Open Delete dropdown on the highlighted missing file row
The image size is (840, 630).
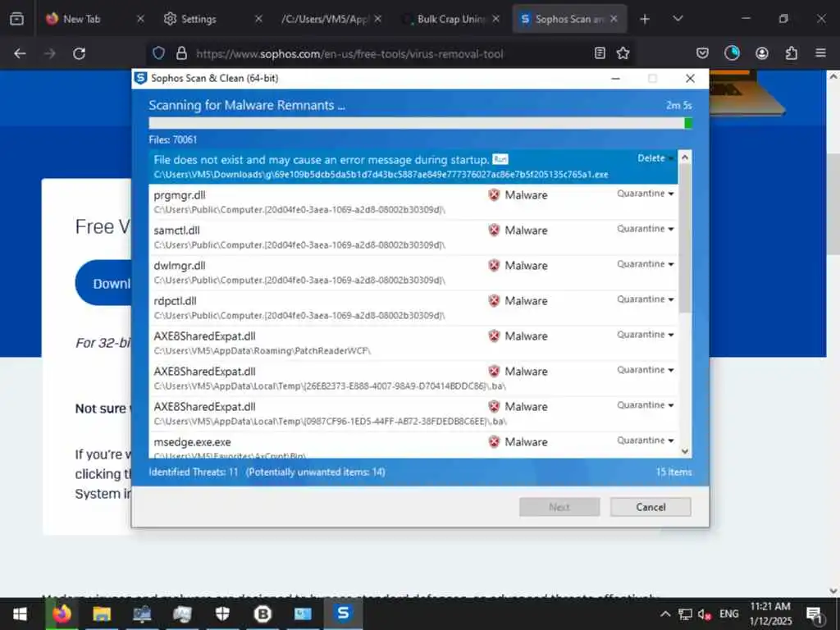tap(655, 158)
